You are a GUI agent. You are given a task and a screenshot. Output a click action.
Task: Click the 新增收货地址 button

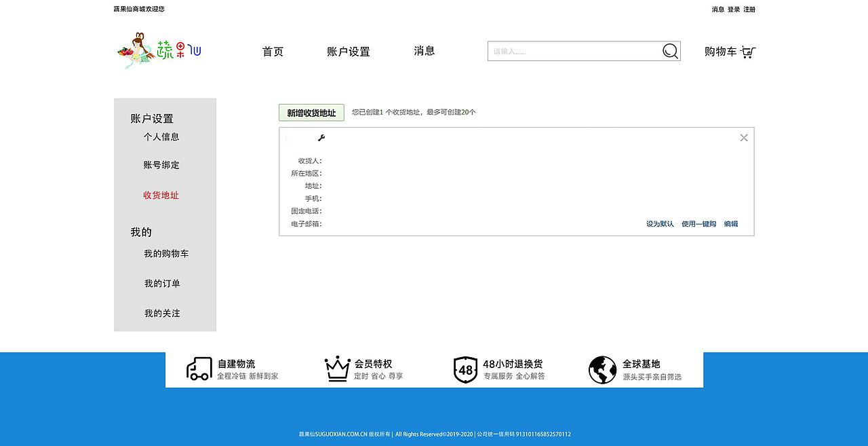(x=311, y=112)
